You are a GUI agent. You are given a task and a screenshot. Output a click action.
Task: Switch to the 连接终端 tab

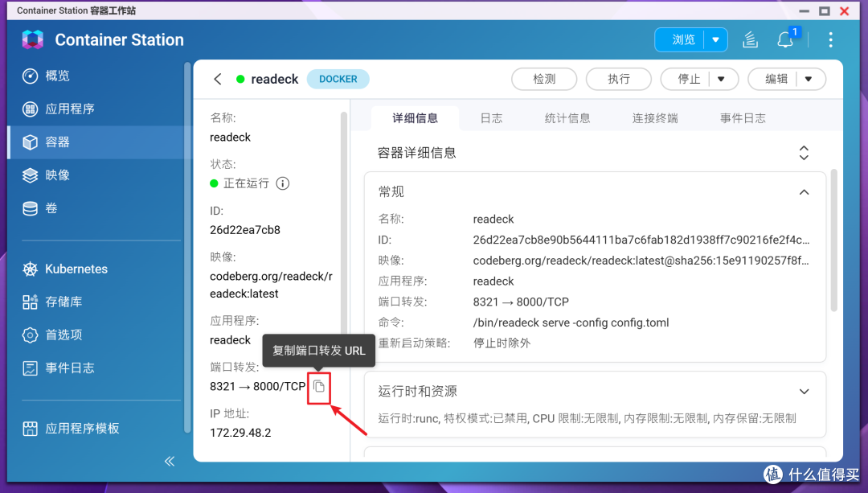click(x=656, y=118)
